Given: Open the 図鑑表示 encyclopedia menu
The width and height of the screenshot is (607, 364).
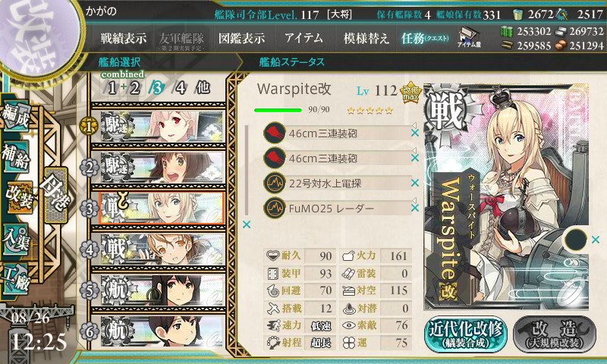Looking at the screenshot, I should pyautogui.click(x=241, y=38).
